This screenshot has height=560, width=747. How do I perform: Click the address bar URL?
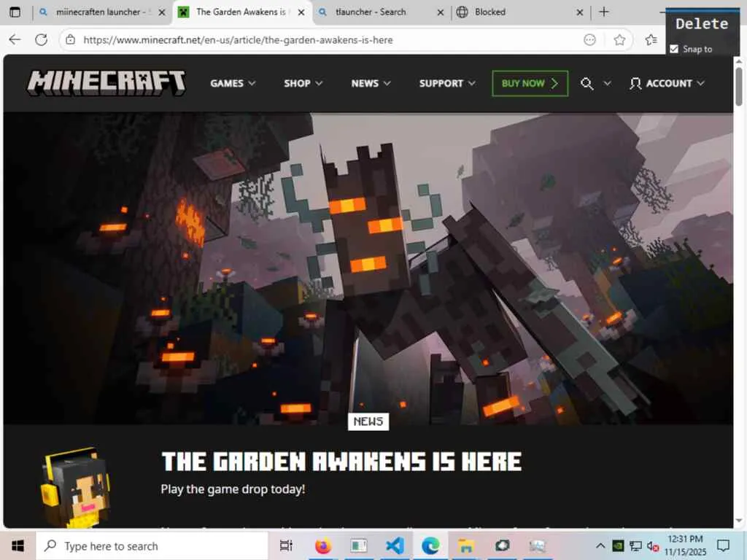tap(238, 40)
